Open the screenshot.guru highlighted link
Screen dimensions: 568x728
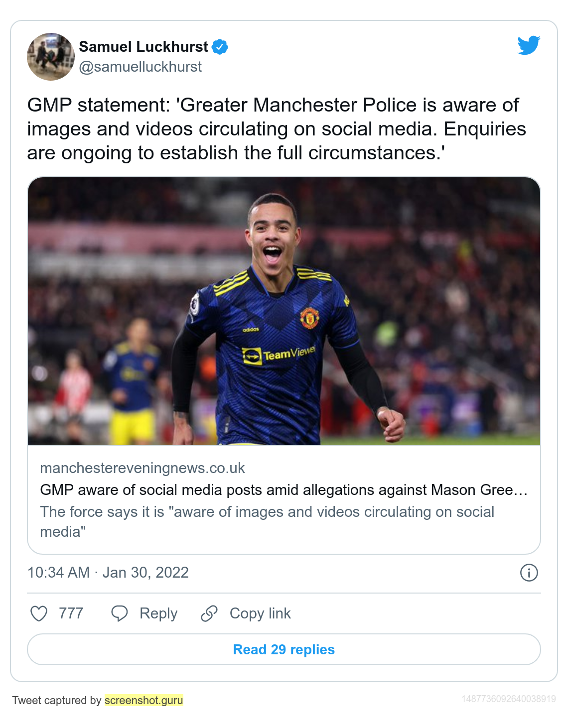(x=144, y=700)
